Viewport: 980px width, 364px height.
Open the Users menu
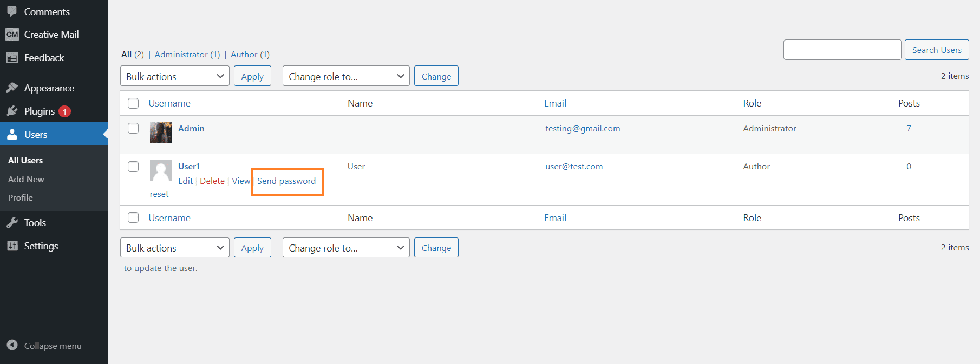click(54, 134)
